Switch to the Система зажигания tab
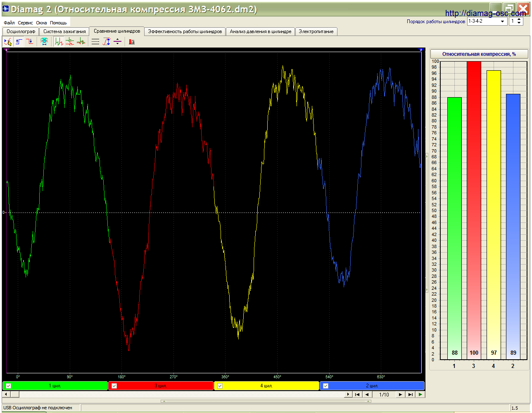The height and width of the screenshot is (413, 532). [x=64, y=31]
